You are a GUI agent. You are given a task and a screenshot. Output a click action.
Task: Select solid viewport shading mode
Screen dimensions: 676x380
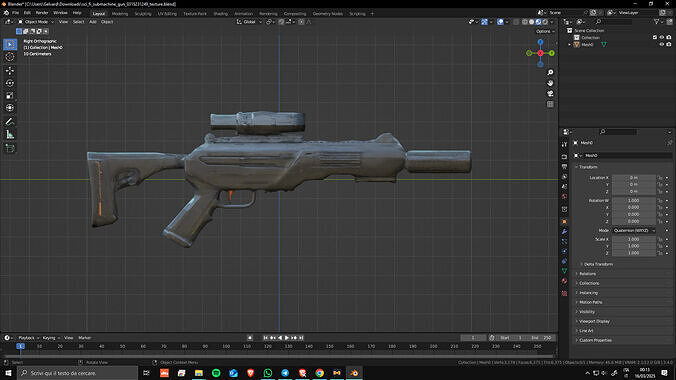coord(532,22)
